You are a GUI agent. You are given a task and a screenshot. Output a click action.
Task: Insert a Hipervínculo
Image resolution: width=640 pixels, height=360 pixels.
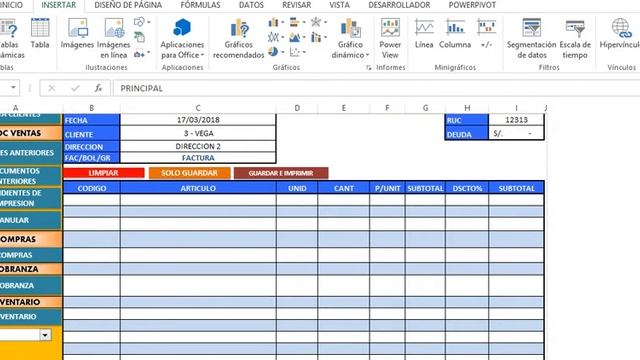coord(620,33)
